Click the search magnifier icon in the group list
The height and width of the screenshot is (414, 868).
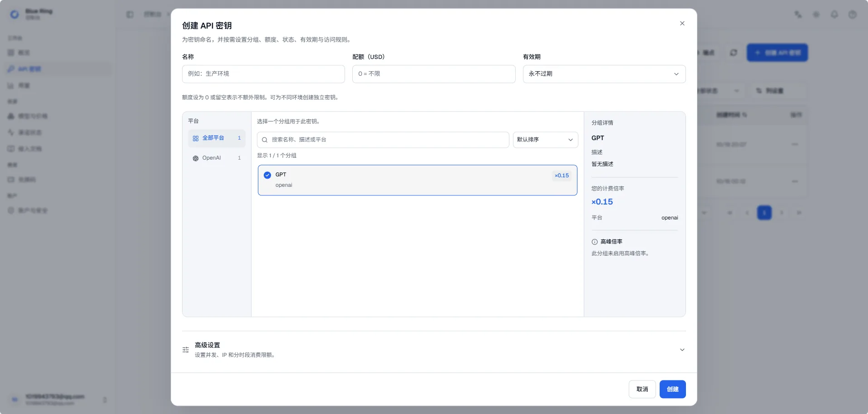click(x=265, y=140)
